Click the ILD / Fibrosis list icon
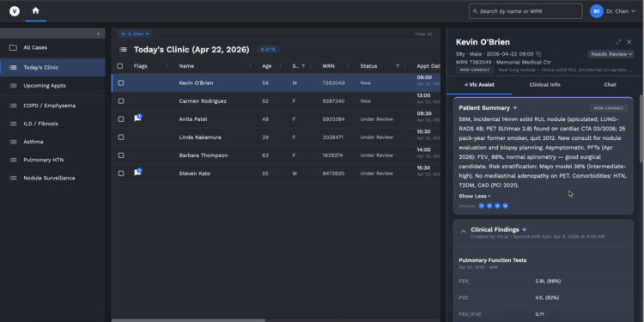 [x=13, y=124]
